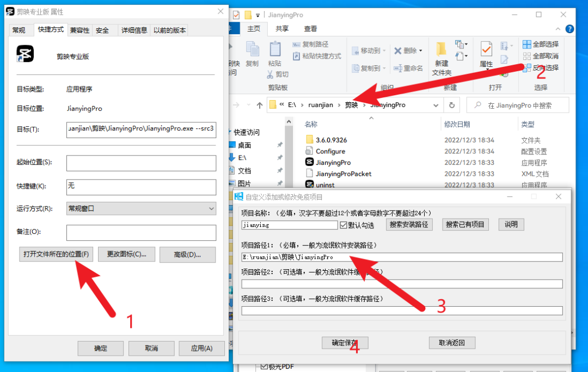Click 打开文件所在的位置(F) button
Screen dimensions: 588x372
[56, 255]
